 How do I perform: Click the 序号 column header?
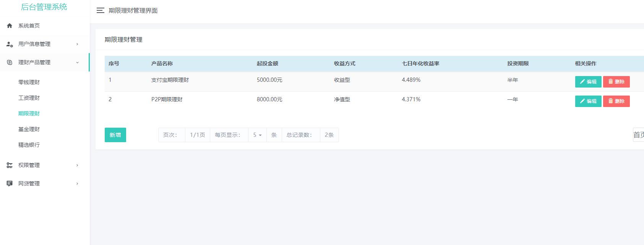click(114, 63)
